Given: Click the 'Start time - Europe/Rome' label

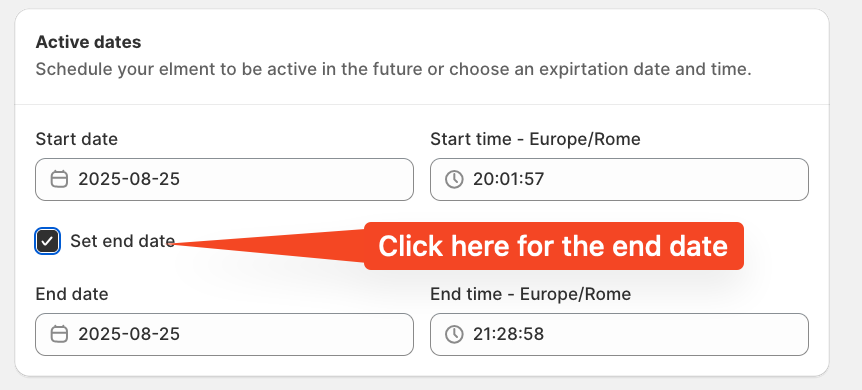Looking at the screenshot, I should point(535,139).
